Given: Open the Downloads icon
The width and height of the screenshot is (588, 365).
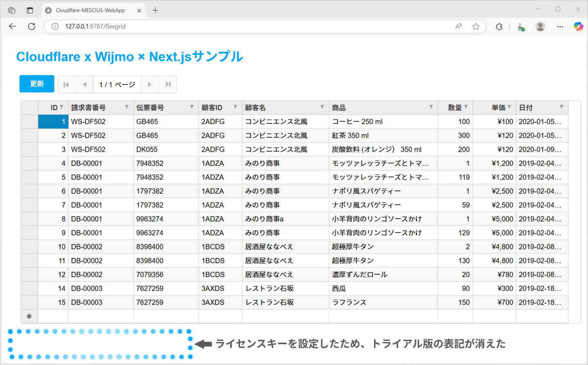Looking at the screenshot, I should coord(521,27).
